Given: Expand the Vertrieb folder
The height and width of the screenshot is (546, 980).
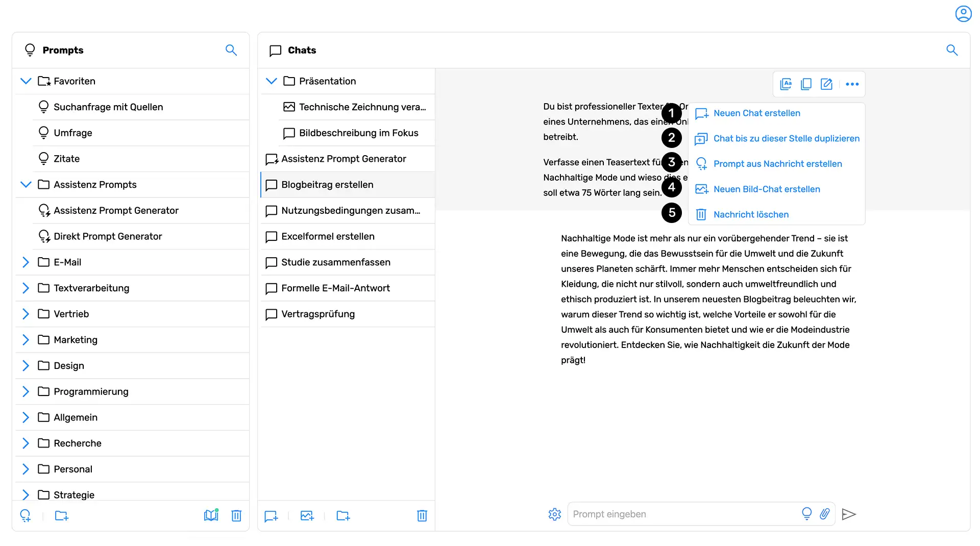Looking at the screenshot, I should [26, 314].
